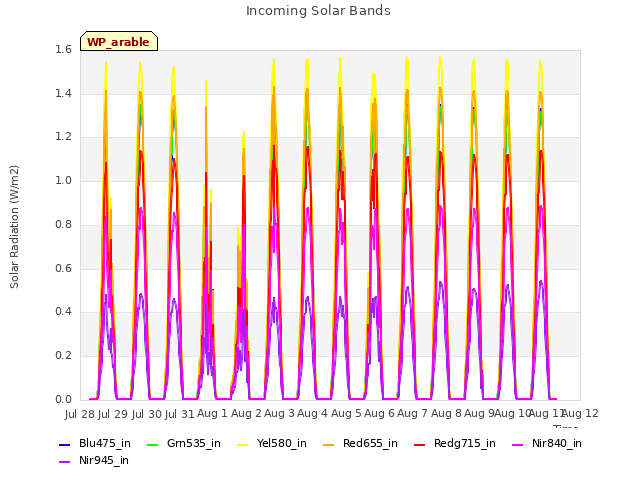640x480 pixels.
Task: Click the 0.0 y-axis tick label
Action: (63, 399)
